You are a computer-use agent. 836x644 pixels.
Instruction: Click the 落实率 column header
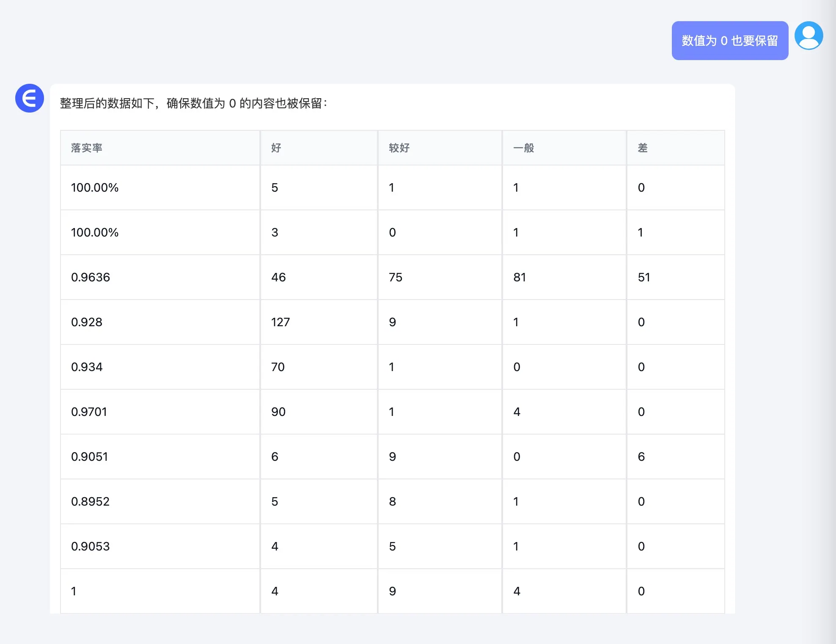(x=160, y=148)
